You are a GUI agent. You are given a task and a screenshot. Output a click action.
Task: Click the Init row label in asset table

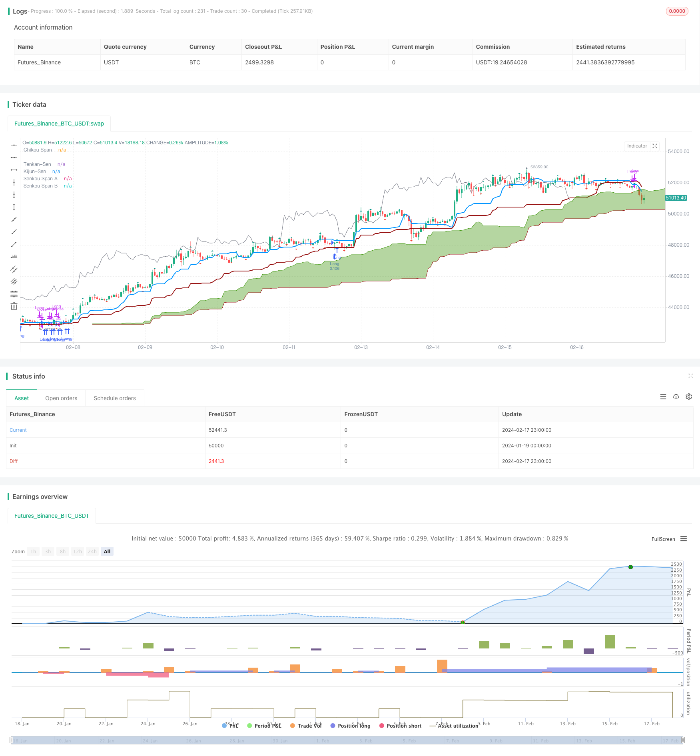point(13,445)
